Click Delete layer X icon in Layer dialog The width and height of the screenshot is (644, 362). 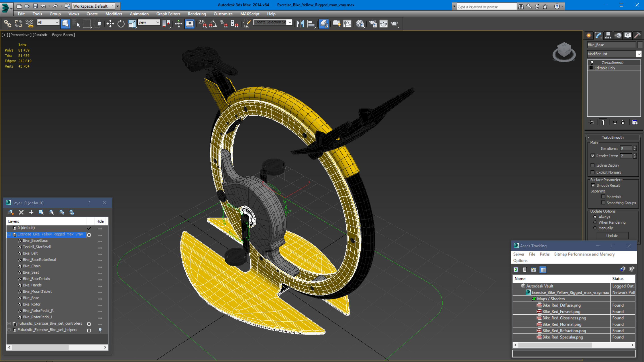pos(21,212)
